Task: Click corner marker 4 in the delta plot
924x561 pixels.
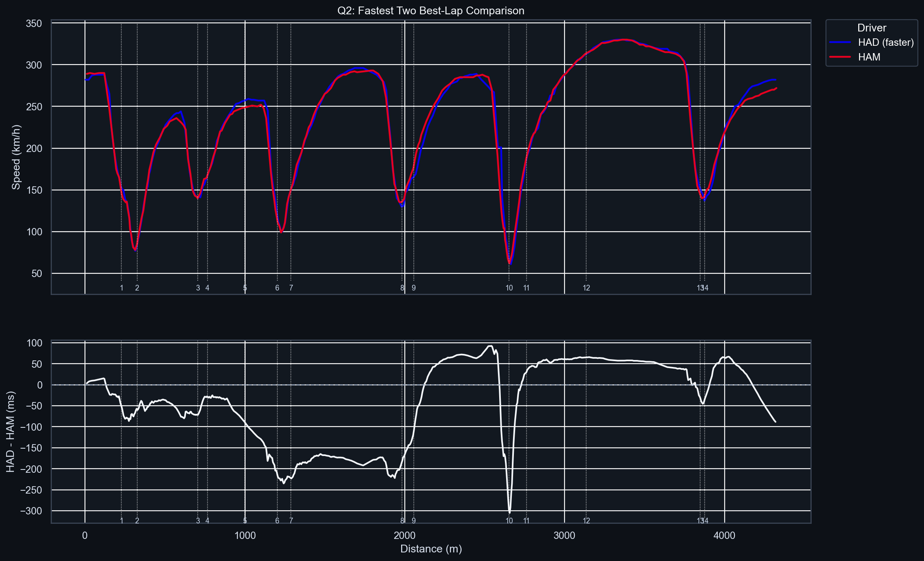Action: coord(208,521)
